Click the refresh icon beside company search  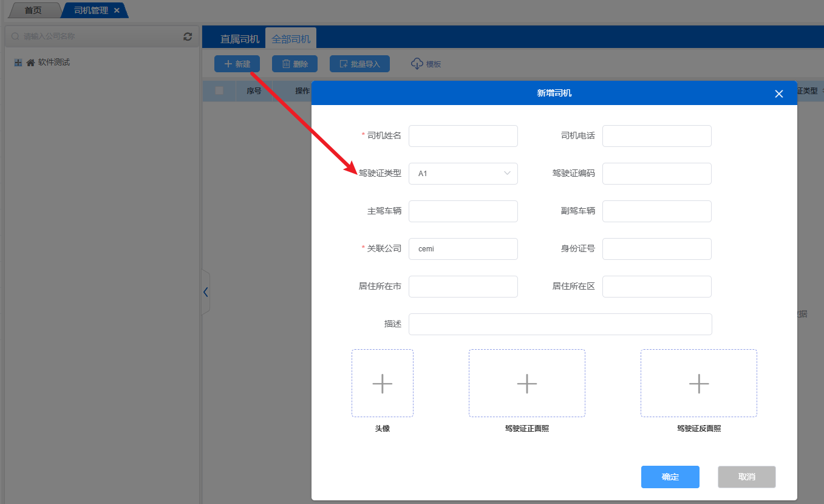click(x=188, y=36)
